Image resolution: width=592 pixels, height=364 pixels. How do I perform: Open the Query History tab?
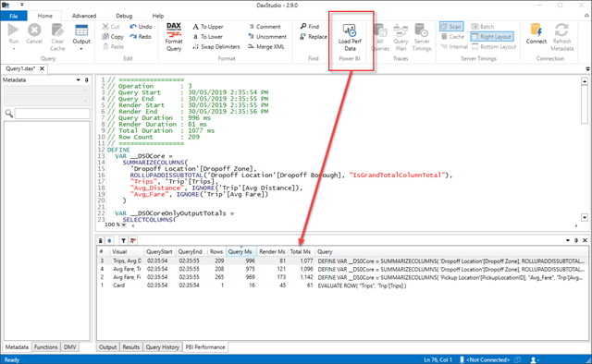[163, 347]
